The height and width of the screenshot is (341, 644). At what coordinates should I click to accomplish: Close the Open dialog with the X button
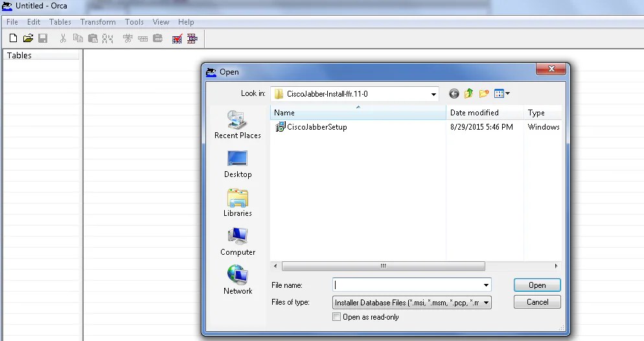551,69
